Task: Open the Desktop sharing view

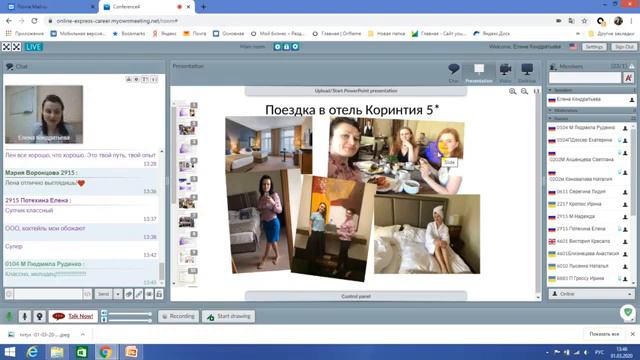Action: [527, 73]
